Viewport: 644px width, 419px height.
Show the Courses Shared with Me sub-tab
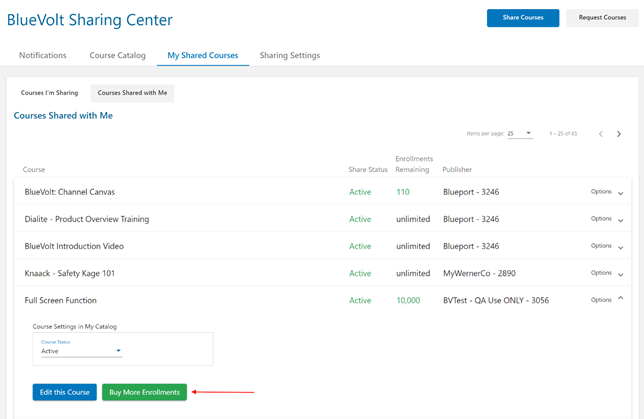click(132, 93)
